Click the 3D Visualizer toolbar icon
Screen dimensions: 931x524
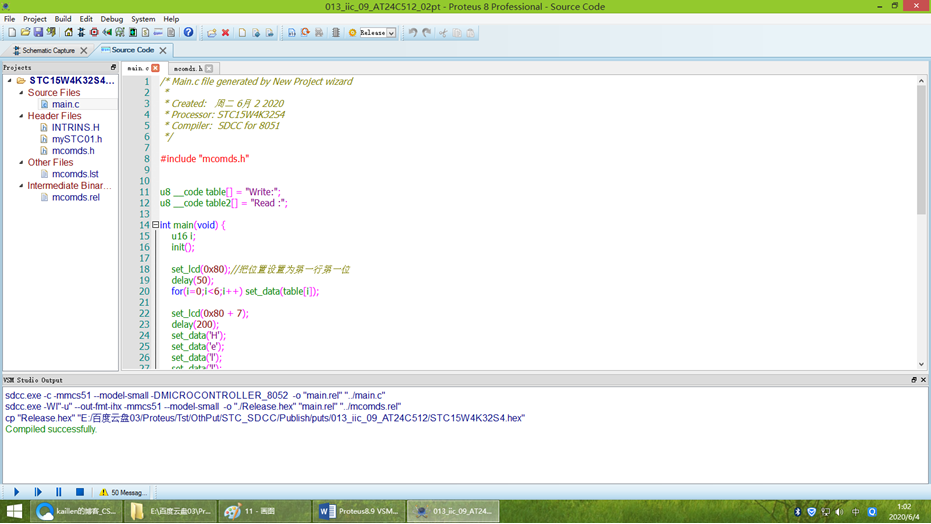[107, 33]
